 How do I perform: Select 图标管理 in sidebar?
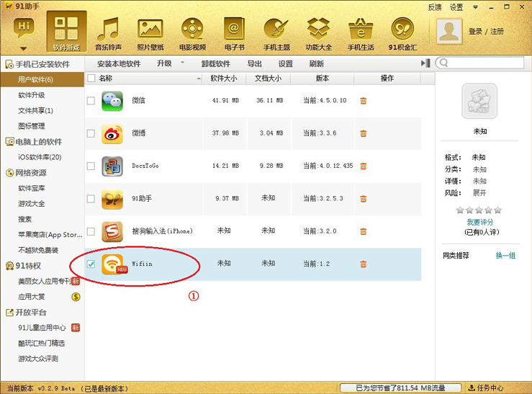(x=31, y=126)
